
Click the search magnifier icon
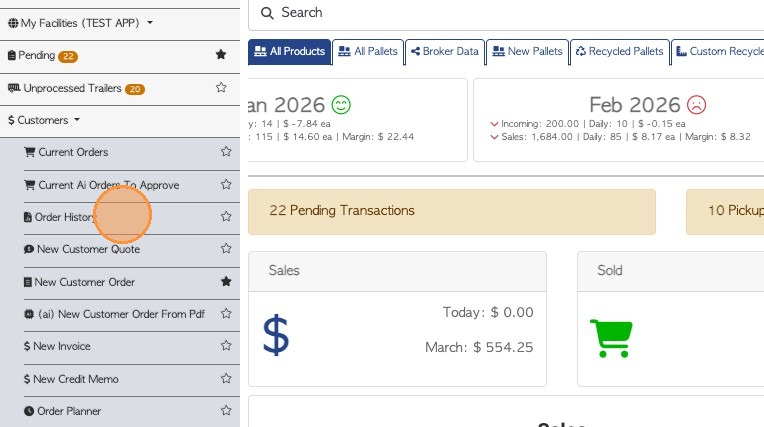267,13
